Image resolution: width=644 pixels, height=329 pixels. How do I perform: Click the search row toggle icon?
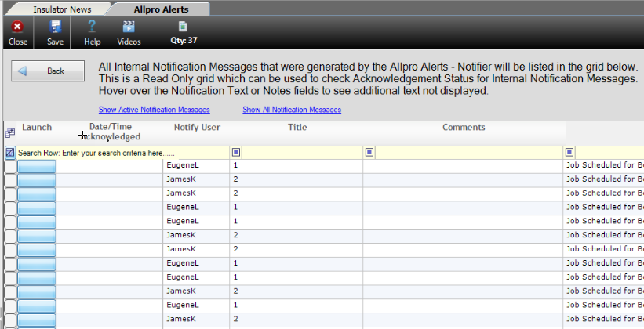click(x=10, y=153)
